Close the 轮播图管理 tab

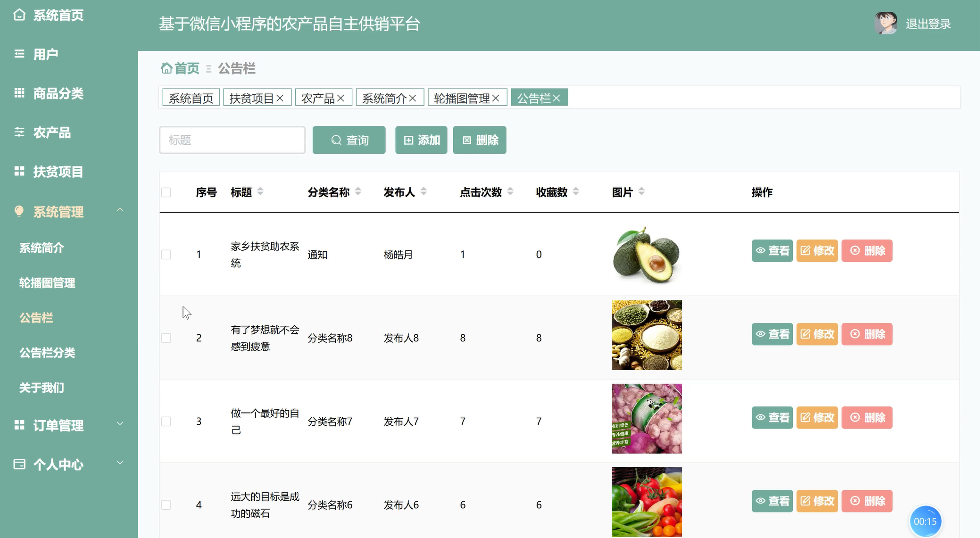[x=496, y=98]
